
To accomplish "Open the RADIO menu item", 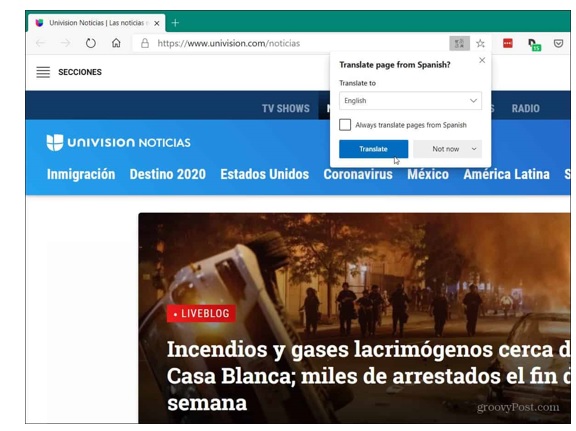I will (525, 108).
